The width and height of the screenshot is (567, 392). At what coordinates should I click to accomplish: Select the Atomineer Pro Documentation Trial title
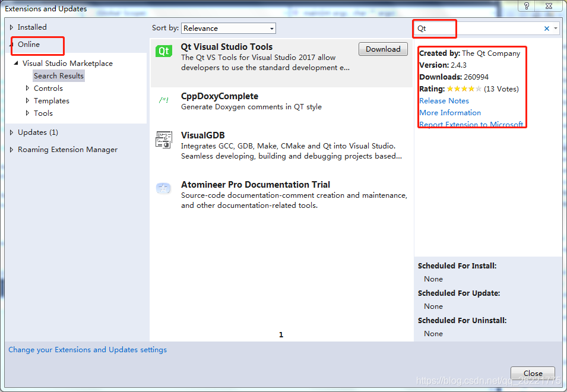255,185
